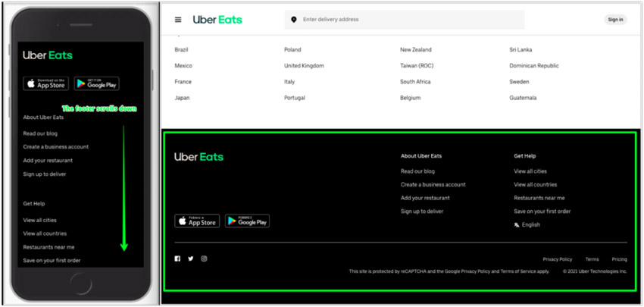Image resolution: width=644 pixels, height=307 pixels.
Task: Open Add your restaurant in desktop footer
Action: (425, 198)
